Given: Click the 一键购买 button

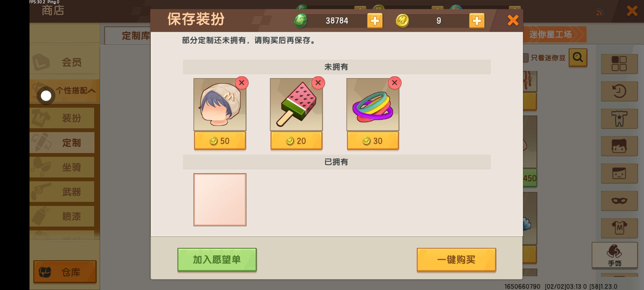Looking at the screenshot, I should click(x=456, y=260).
